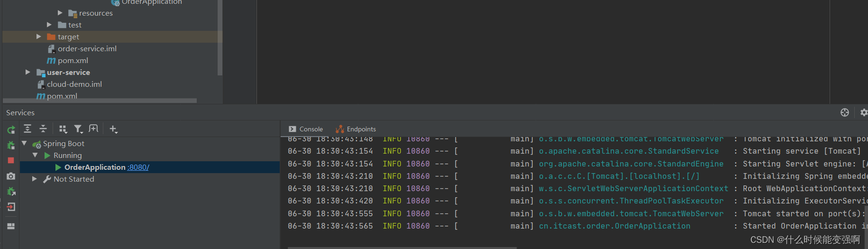The height and width of the screenshot is (249, 868).
Task: Click the Open in New Tab icon
Action: tap(93, 129)
